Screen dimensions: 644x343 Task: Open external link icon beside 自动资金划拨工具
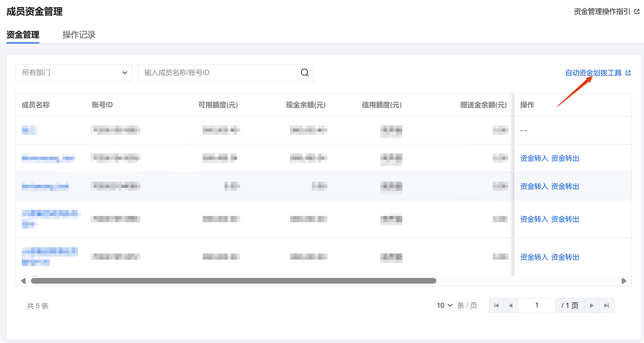pyautogui.click(x=628, y=73)
